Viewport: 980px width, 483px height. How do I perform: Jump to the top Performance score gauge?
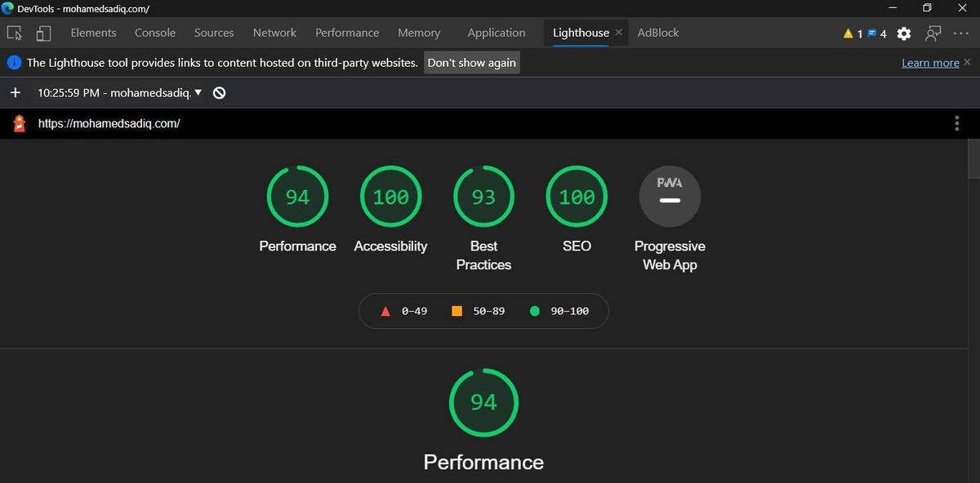[x=297, y=197]
